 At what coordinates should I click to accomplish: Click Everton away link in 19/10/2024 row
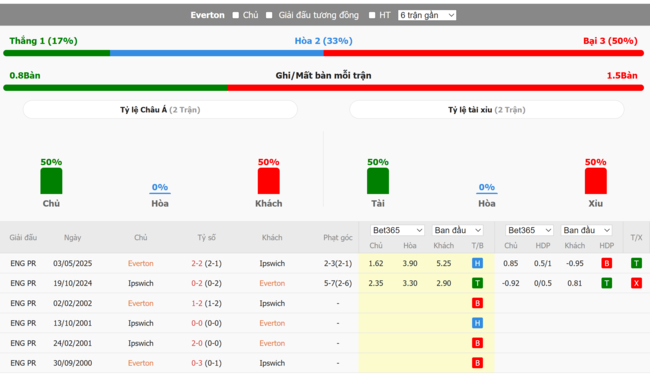tap(272, 283)
